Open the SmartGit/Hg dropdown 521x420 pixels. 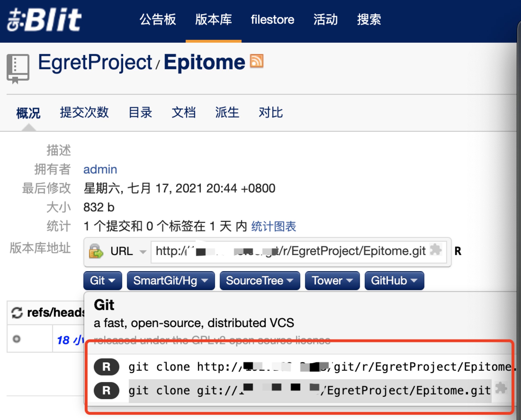(x=171, y=281)
